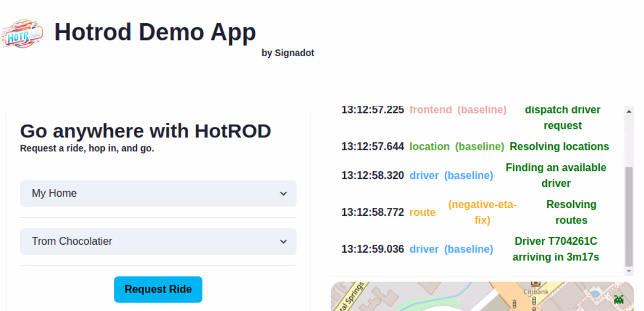Image resolution: width=644 pixels, height=311 pixels.
Task: Click timestamp 13:12:57.644
Action: click(373, 146)
